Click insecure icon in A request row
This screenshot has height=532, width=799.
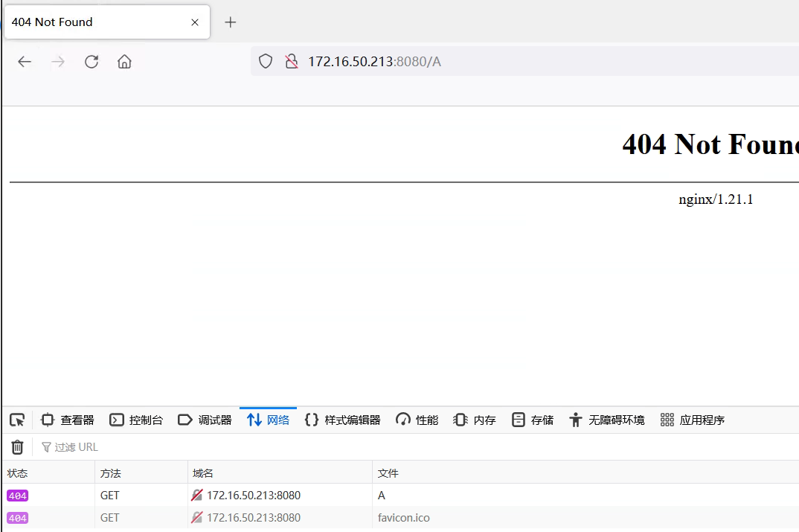[x=196, y=496]
